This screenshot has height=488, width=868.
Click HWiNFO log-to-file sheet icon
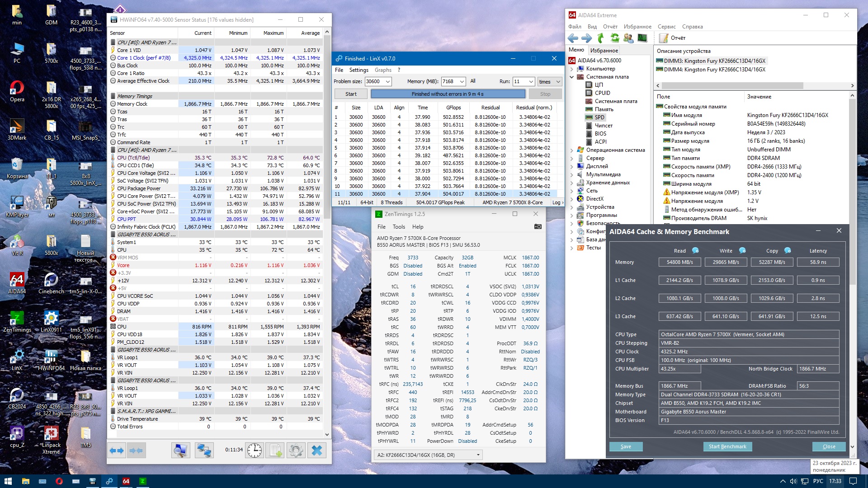pos(275,450)
